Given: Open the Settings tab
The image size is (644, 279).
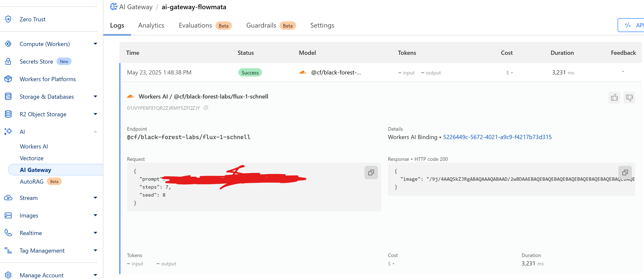Looking at the screenshot, I should coord(322,26).
